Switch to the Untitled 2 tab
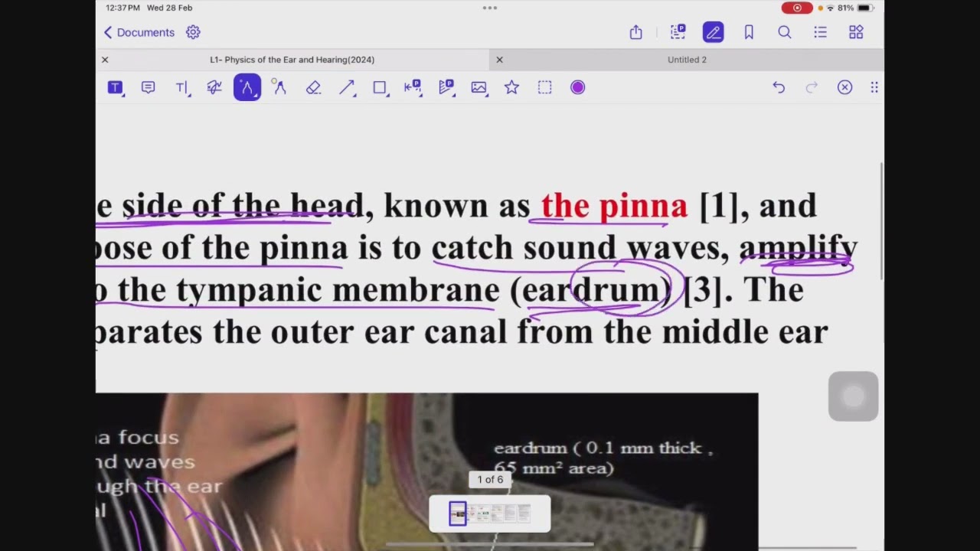 point(687,60)
